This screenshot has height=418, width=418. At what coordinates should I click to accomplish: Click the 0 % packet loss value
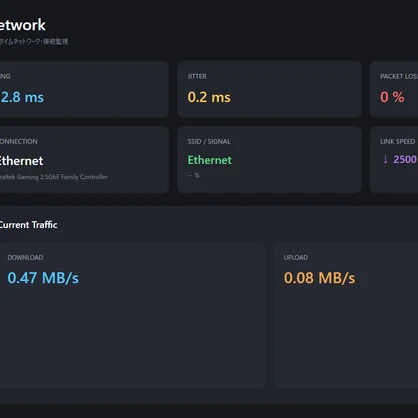pyautogui.click(x=392, y=97)
